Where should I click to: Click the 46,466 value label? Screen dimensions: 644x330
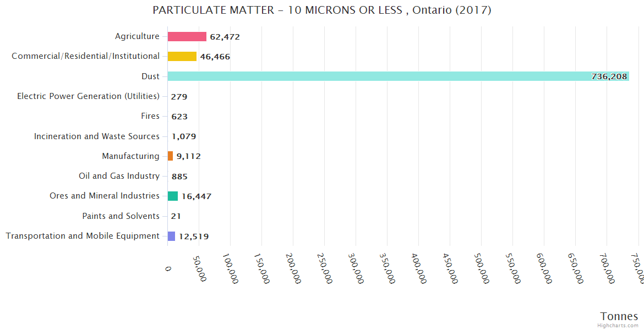215,57
